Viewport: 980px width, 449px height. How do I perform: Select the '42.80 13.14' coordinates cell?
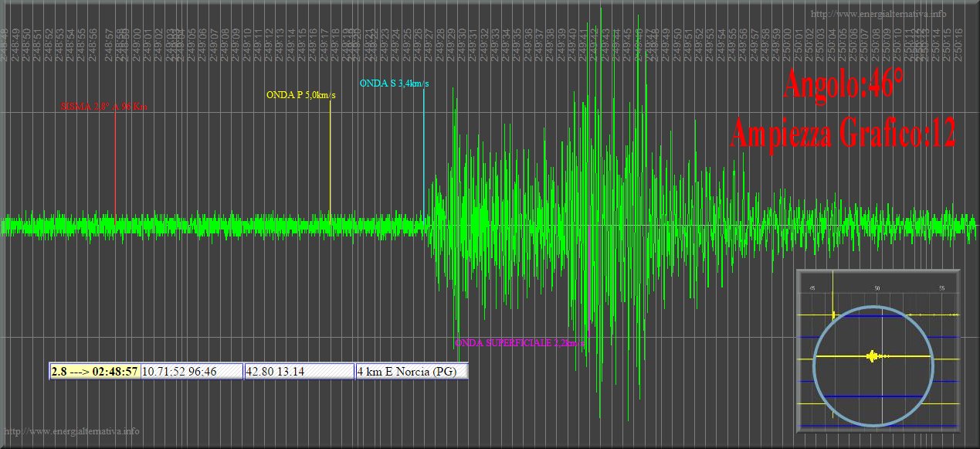[x=299, y=372]
